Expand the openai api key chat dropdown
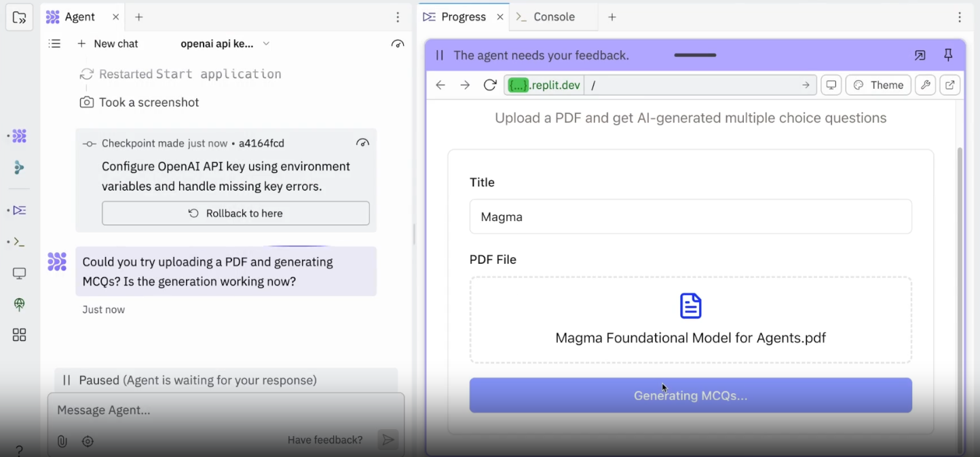This screenshot has height=457, width=980. click(266, 43)
